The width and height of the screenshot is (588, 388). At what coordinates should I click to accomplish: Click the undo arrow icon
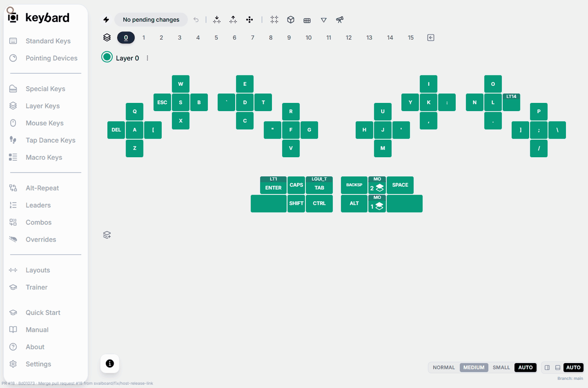[x=196, y=20]
